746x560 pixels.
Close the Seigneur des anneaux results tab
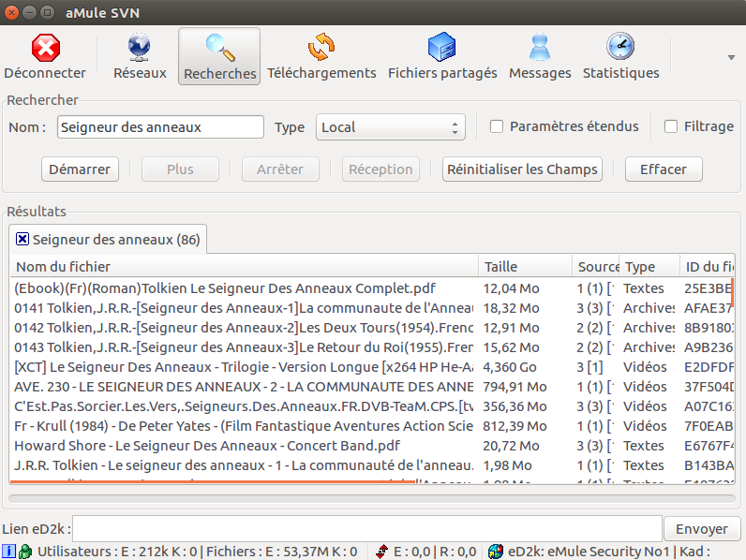(x=22, y=239)
